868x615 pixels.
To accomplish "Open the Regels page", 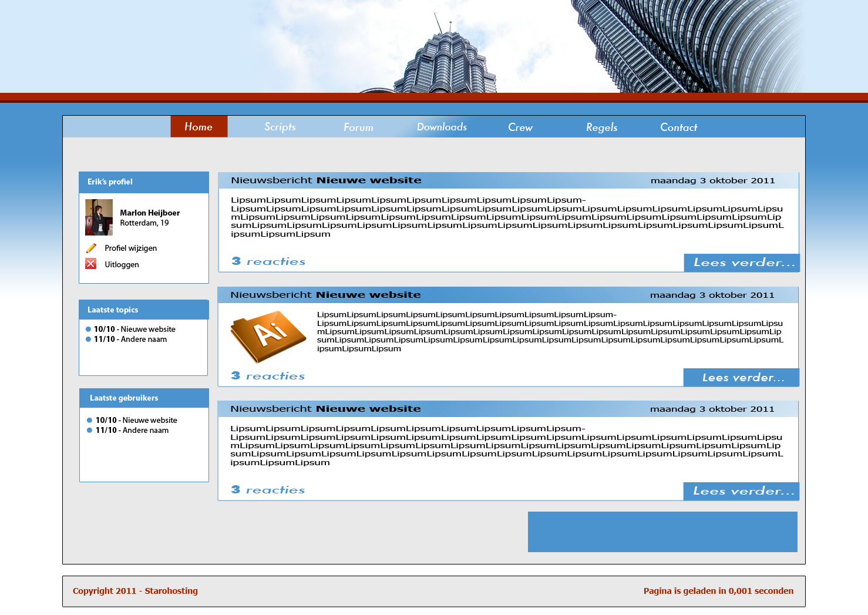I will point(601,127).
